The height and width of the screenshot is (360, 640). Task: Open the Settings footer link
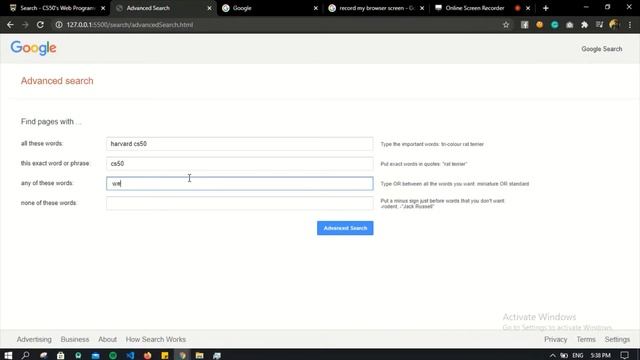click(617, 339)
